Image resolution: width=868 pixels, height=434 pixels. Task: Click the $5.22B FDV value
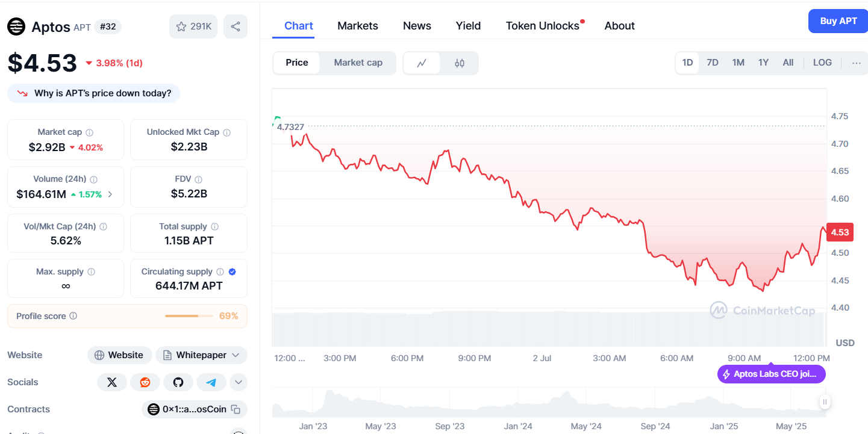189,194
